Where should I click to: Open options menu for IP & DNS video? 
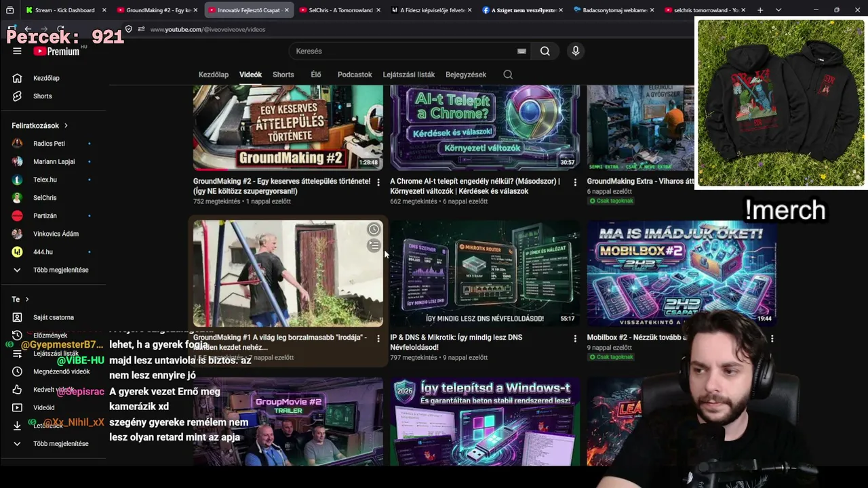tap(575, 338)
